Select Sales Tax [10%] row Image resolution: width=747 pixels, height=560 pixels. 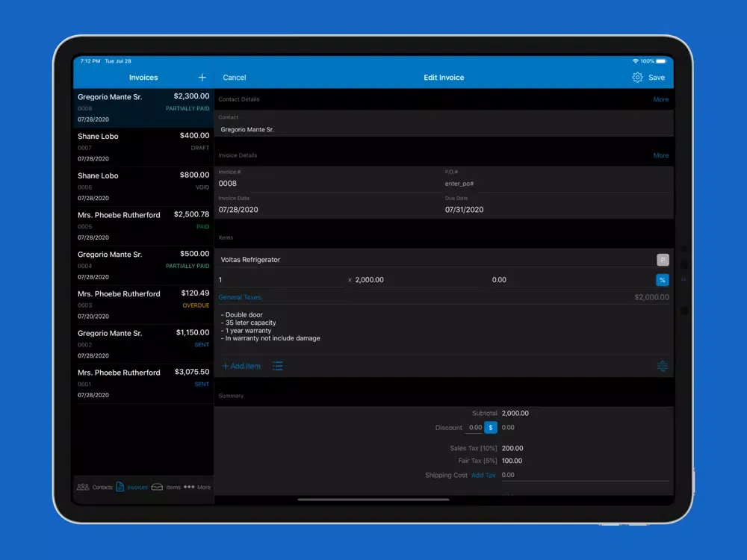486,448
